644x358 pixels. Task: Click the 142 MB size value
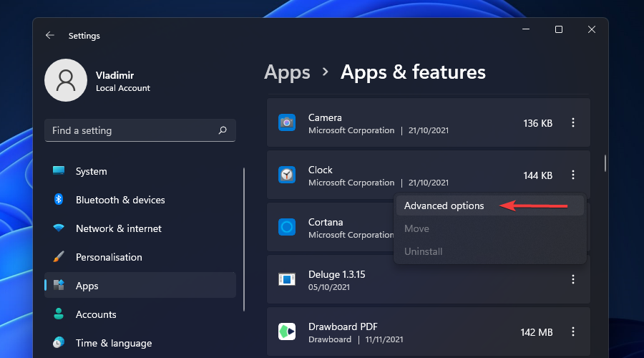(537, 332)
